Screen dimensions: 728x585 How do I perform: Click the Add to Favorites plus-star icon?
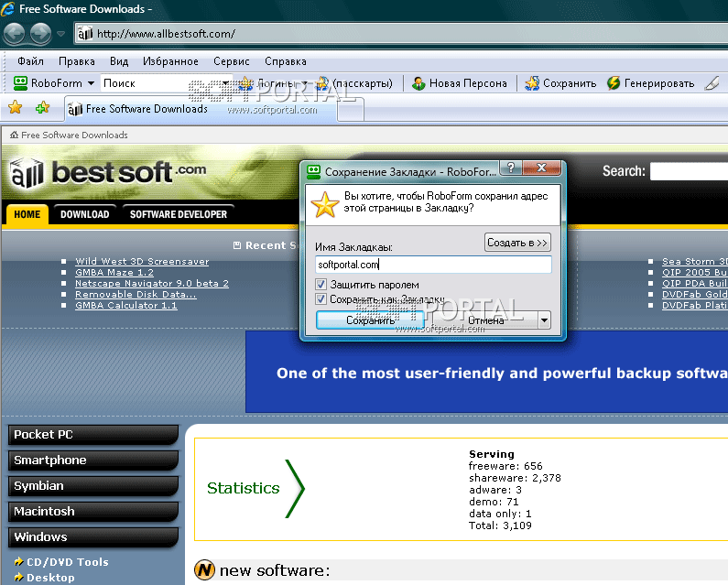click(42, 107)
